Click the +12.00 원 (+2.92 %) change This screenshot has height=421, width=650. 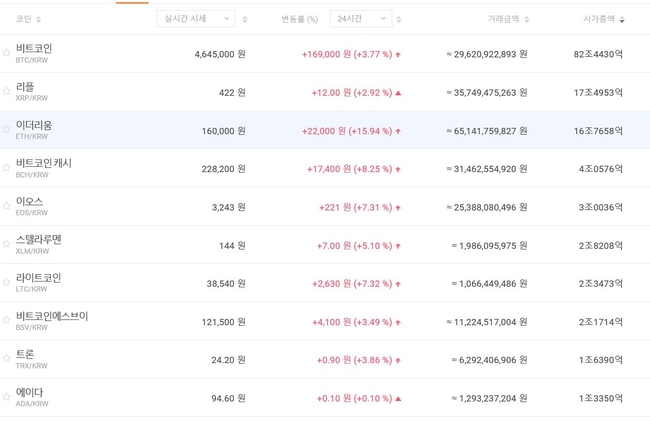point(352,93)
